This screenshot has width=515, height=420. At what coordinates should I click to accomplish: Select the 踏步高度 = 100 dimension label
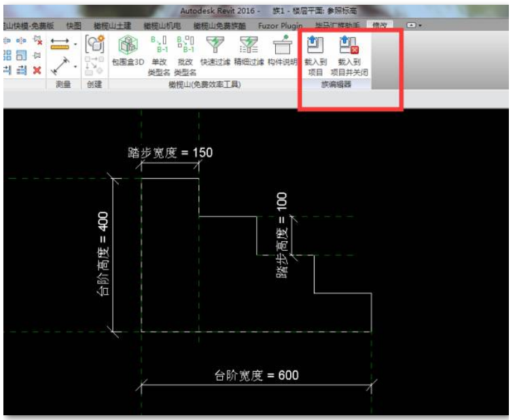pyautogui.click(x=282, y=235)
